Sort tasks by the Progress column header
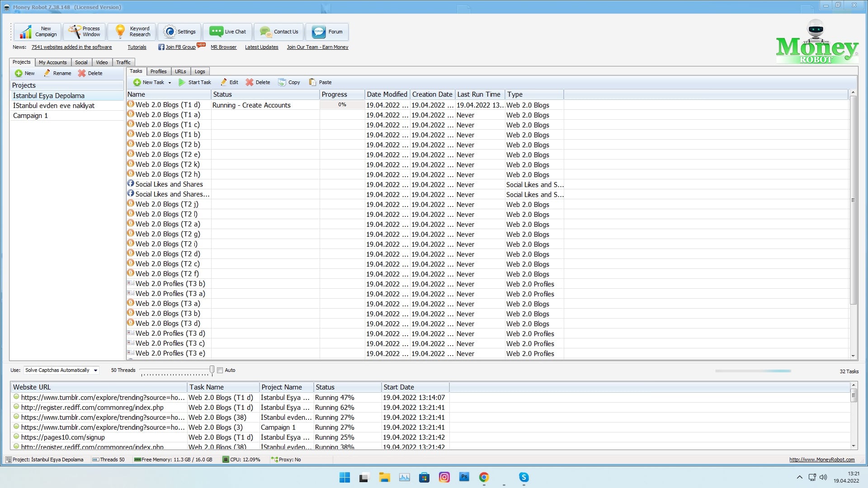 tap(342, 94)
